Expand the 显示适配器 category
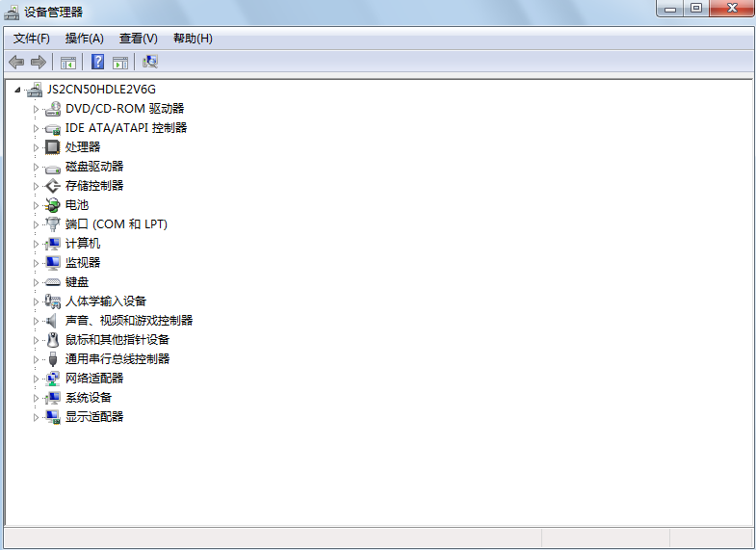 pos(37,417)
